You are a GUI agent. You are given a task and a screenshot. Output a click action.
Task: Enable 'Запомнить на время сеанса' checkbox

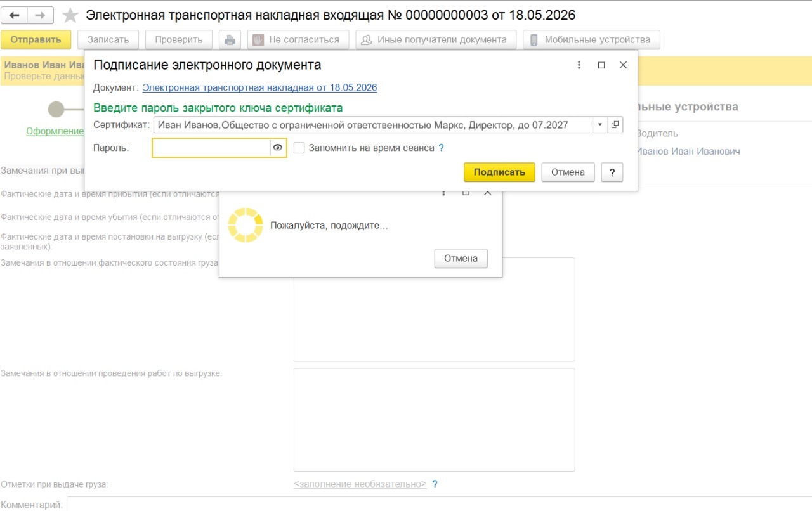(x=299, y=148)
